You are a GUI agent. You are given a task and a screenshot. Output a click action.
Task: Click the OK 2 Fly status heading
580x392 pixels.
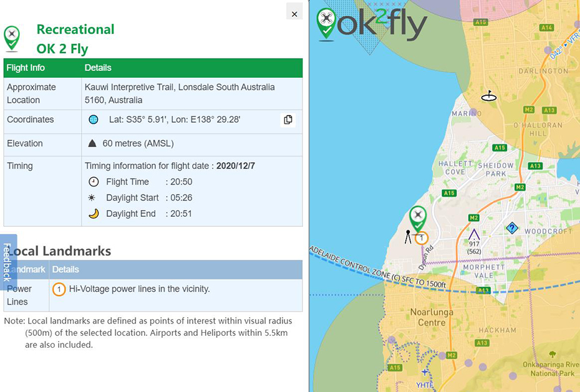point(62,49)
